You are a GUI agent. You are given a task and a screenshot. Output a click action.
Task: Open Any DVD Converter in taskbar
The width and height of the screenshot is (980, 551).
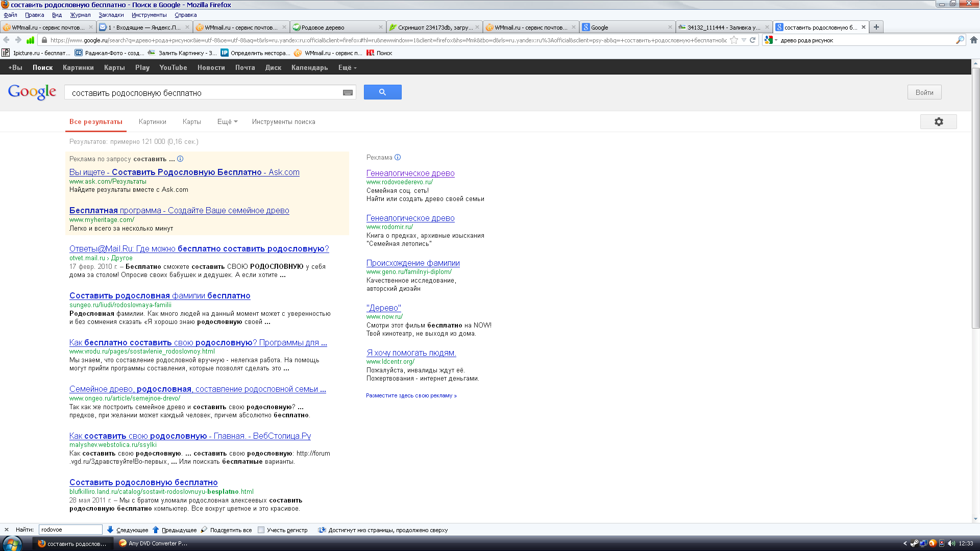pos(153,543)
